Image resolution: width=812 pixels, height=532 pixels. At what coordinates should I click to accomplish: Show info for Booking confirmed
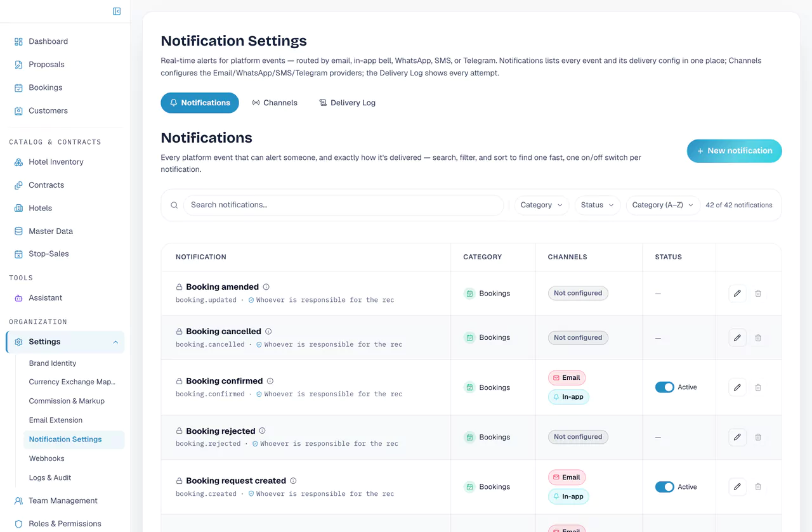[x=270, y=381]
